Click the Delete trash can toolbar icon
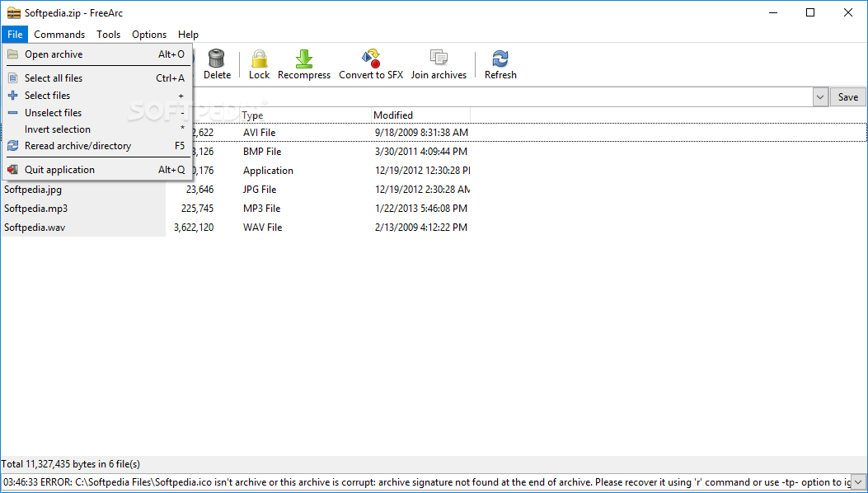Screen dimensions: 868x493 tap(217, 59)
